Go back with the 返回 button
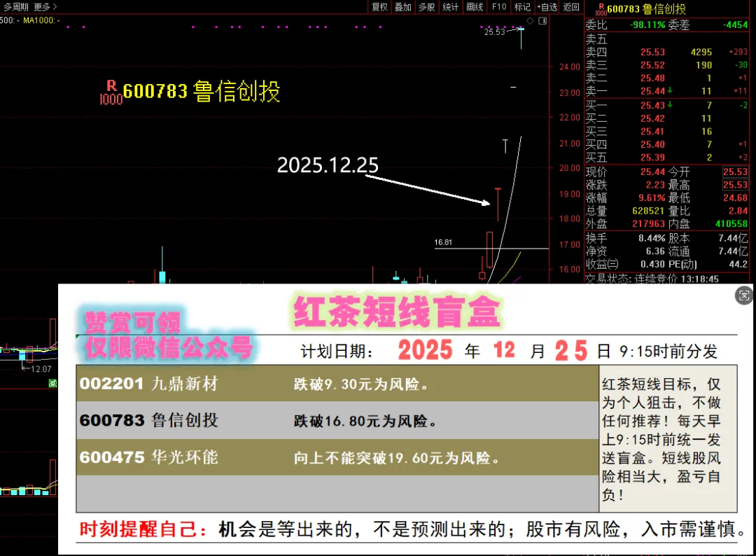Screen dimensions: 756x556 pyautogui.click(x=571, y=7)
